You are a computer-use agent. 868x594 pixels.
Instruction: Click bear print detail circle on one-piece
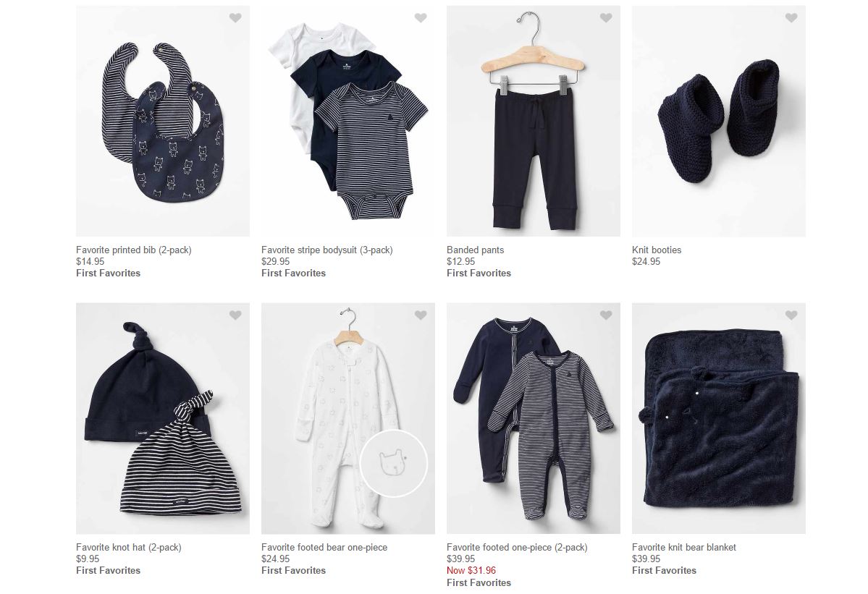point(394,462)
